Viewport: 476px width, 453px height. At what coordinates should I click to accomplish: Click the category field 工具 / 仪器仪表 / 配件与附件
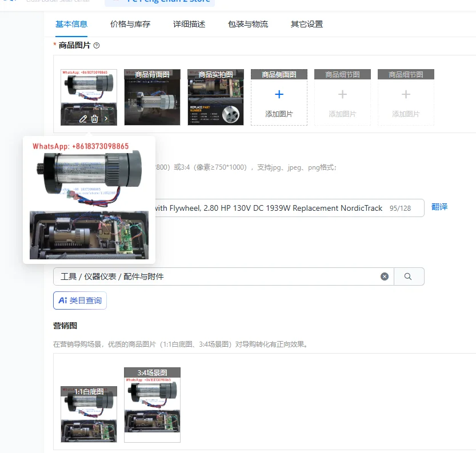[223, 276]
